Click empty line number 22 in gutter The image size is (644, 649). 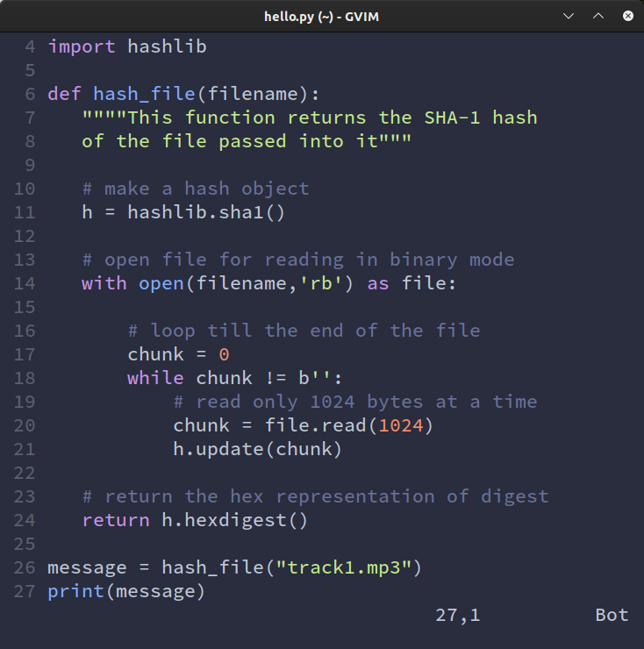point(25,473)
